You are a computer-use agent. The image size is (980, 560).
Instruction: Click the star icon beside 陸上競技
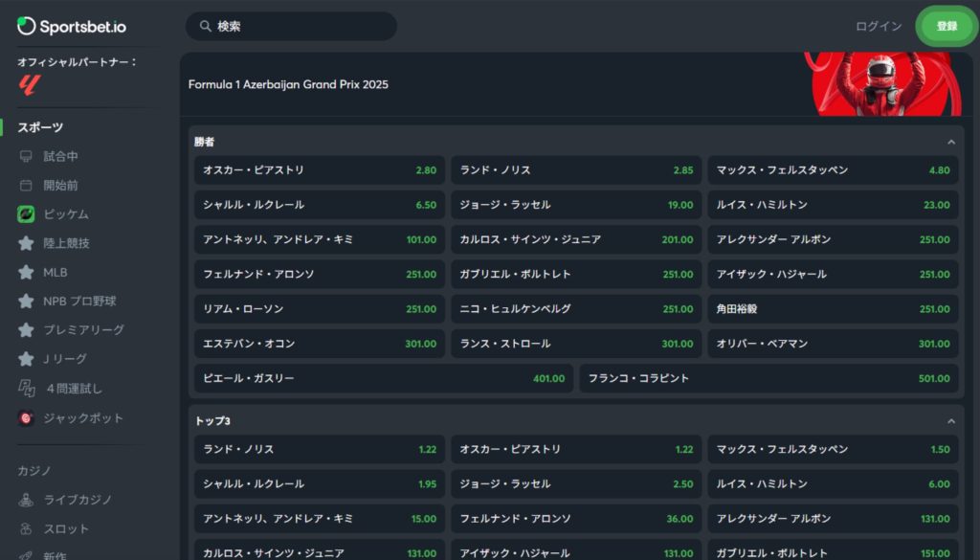(26, 243)
